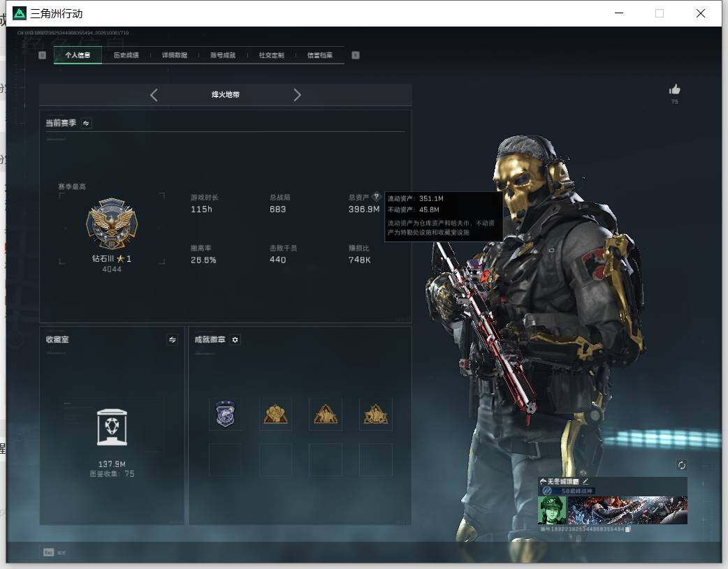Click the 58 巅峰战神 title badge
The width and height of the screenshot is (728, 569).
(x=568, y=491)
